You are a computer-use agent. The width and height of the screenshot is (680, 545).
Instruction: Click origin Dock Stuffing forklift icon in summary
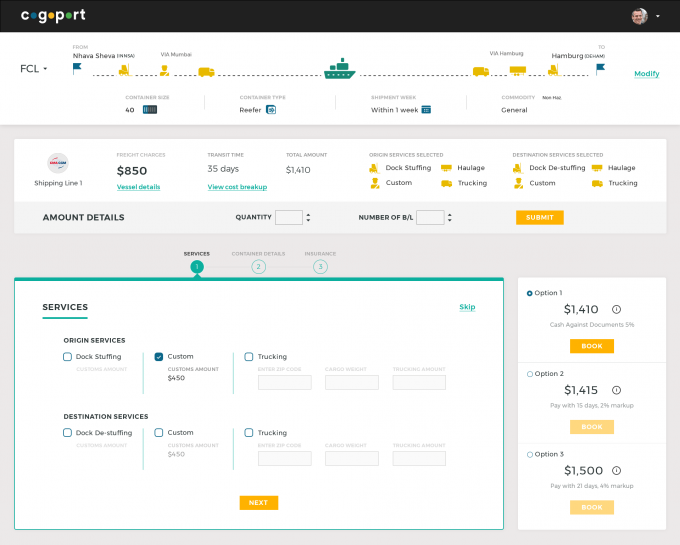[374, 168]
